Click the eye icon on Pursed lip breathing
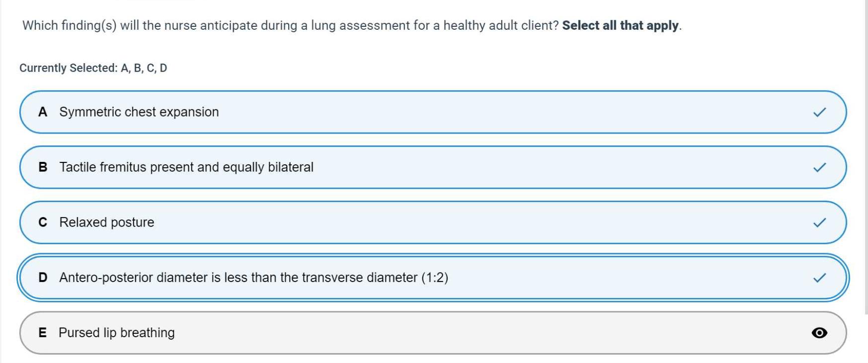868x363 pixels. click(x=819, y=333)
